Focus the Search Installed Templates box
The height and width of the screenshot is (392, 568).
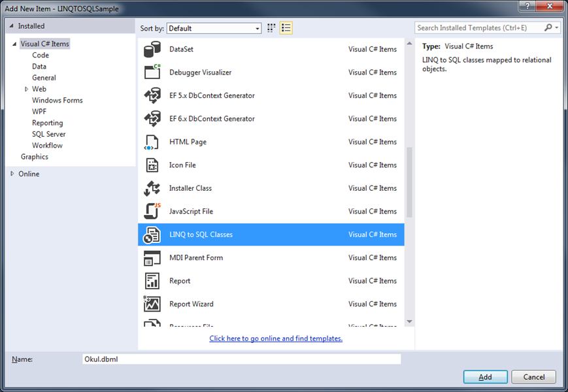pyautogui.click(x=478, y=28)
